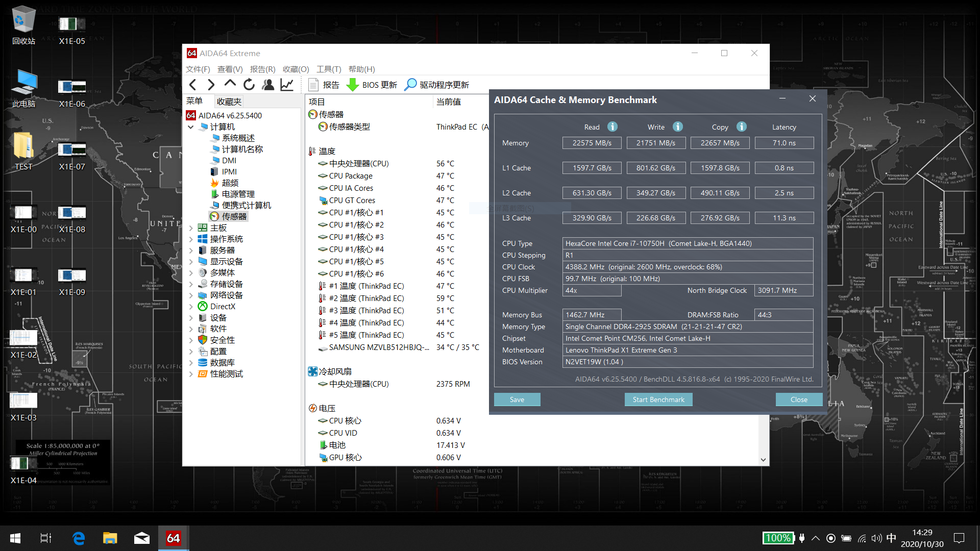Click the BIOS 更新 toolbar button

[x=372, y=85]
